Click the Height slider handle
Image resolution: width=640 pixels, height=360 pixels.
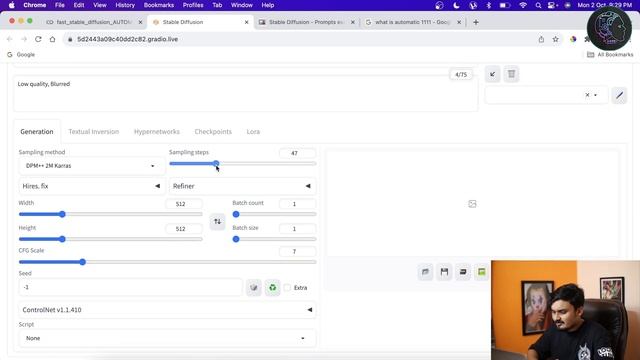(x=62, y=239)
